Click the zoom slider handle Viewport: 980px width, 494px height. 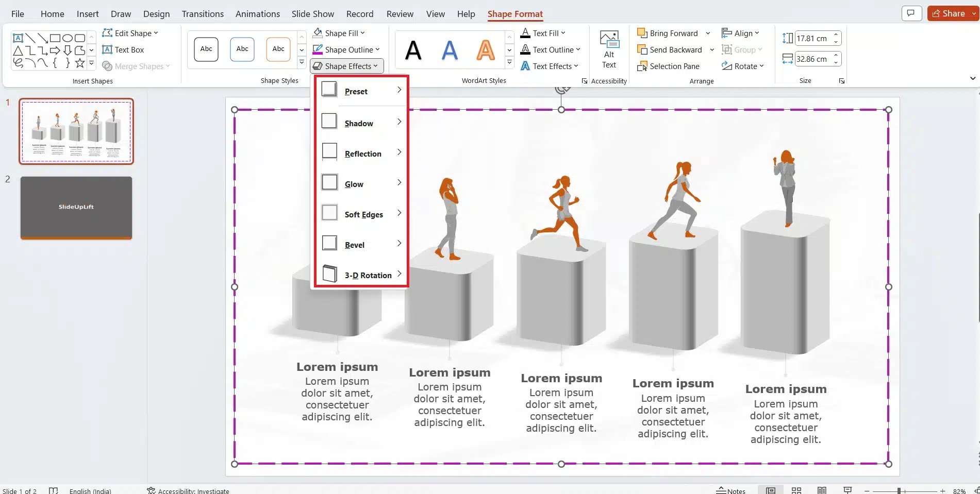(899, 491)
